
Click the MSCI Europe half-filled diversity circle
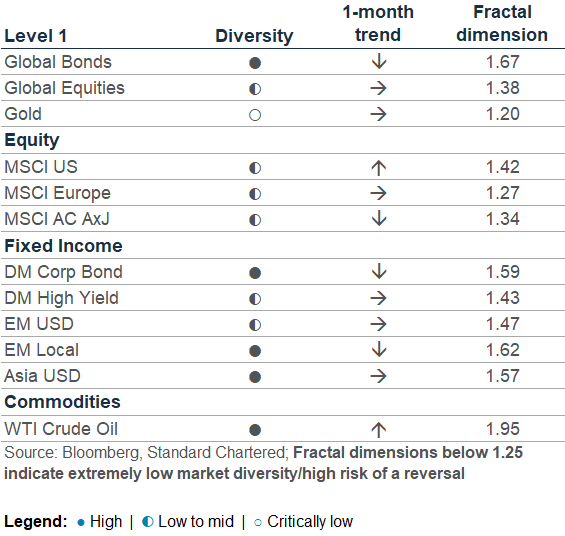tap(255, 194)
